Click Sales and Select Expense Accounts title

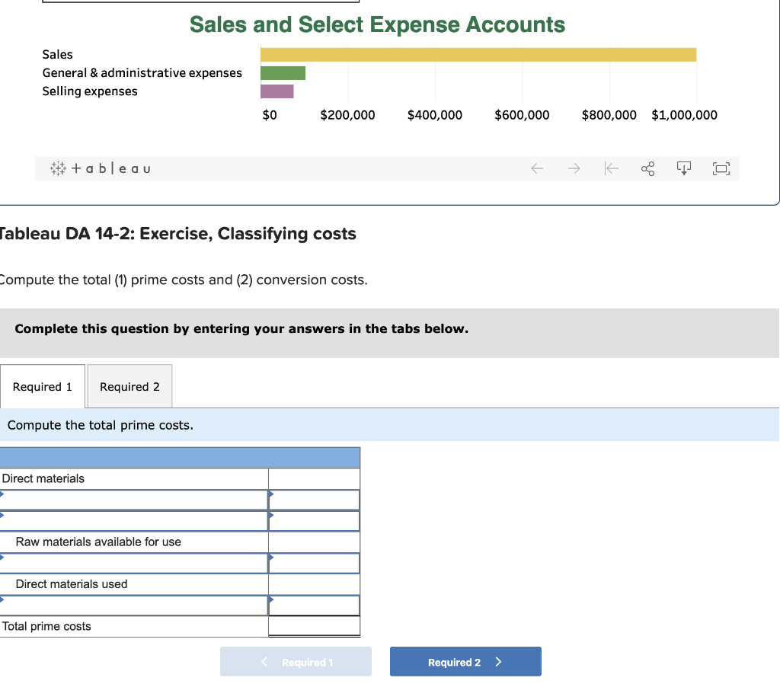point(377,24)
